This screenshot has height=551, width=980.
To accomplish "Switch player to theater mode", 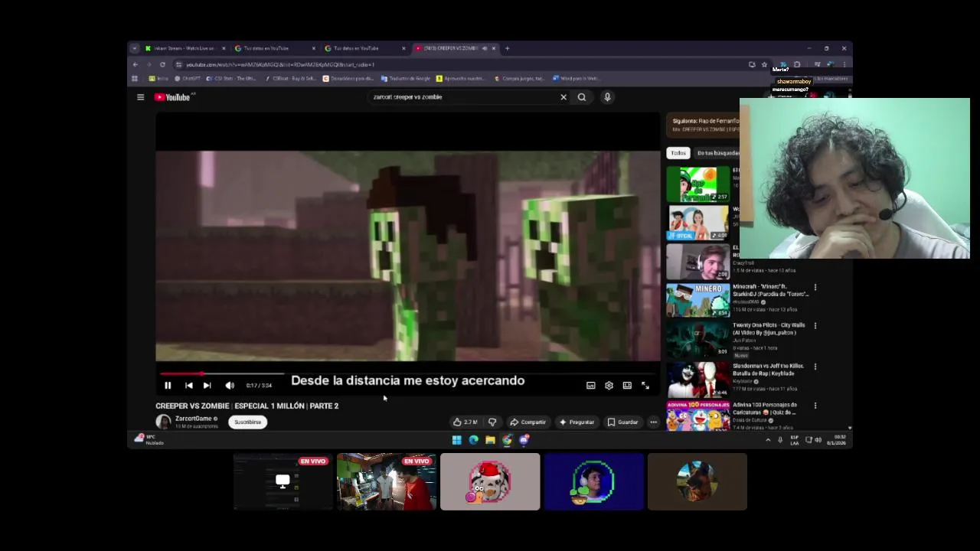I will pyautogui.click(x=627, y=386).
